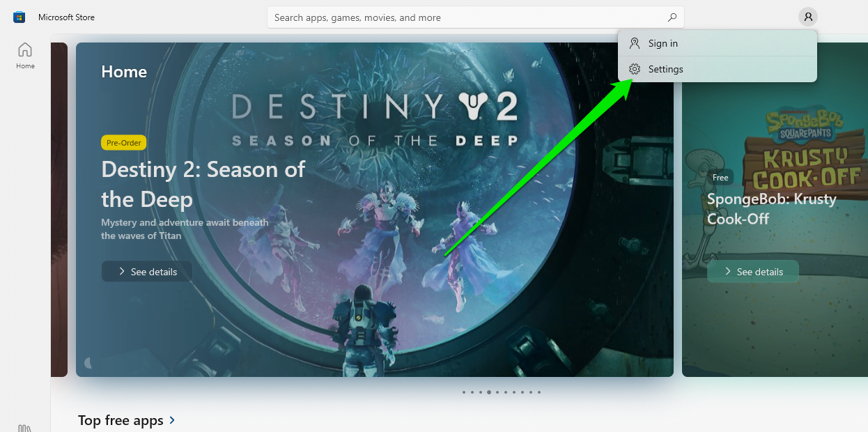Show the previous banner card at left edge
This screenshot has width=868, height=432.
tap(59, 210)
